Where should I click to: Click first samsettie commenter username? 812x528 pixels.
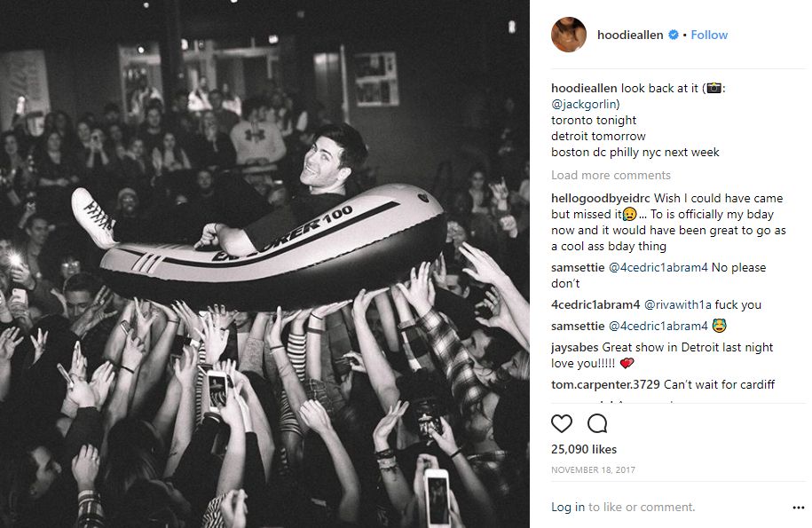[x=578, y=268]
